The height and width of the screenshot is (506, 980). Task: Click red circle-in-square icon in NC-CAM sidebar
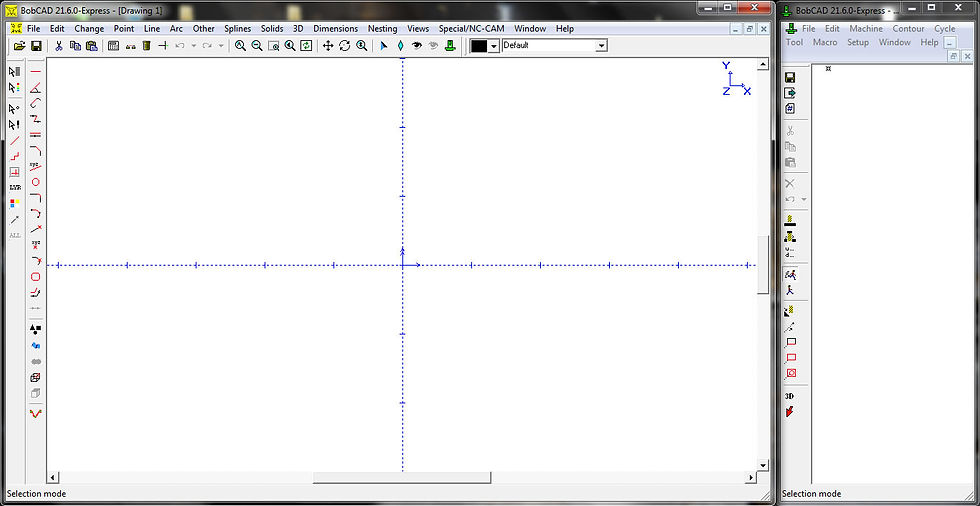pos(790,374)
